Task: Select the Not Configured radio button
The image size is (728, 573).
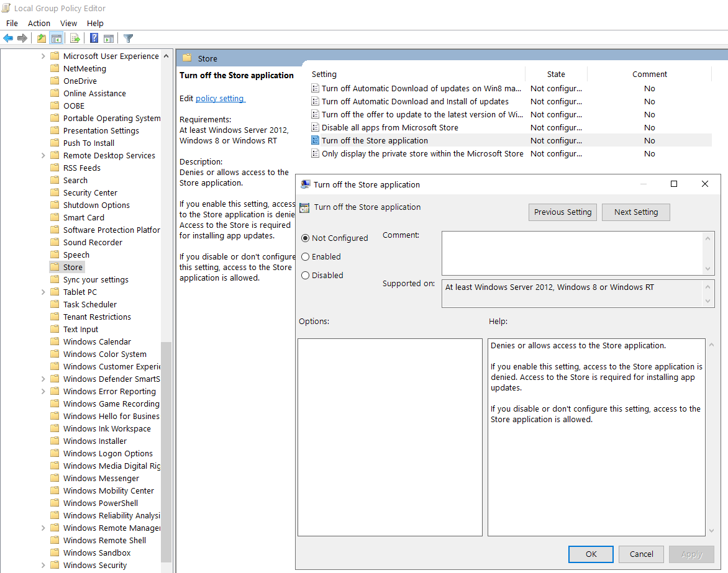Action: point(306,238)
